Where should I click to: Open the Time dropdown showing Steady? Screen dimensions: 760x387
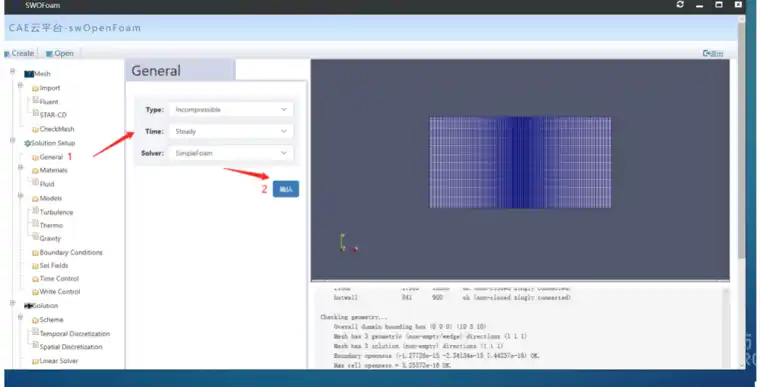click(231, 131)
